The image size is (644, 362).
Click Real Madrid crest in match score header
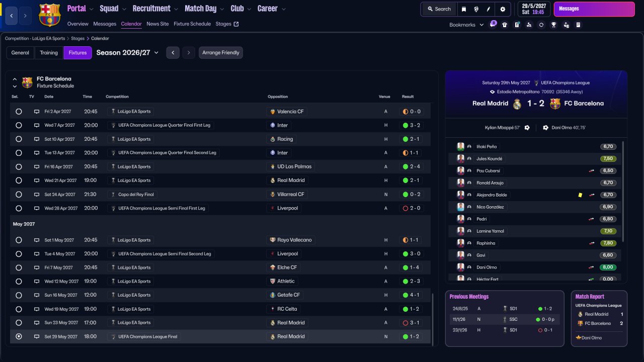click(517, 104)
